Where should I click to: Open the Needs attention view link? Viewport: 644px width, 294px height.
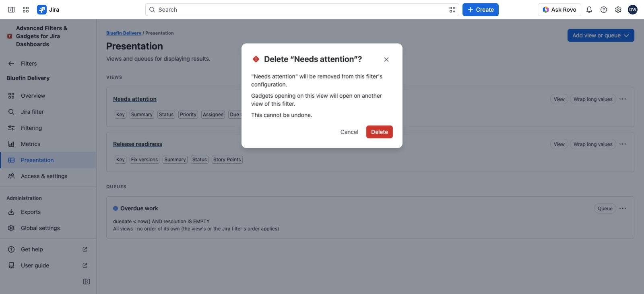[x=135, y=99]
